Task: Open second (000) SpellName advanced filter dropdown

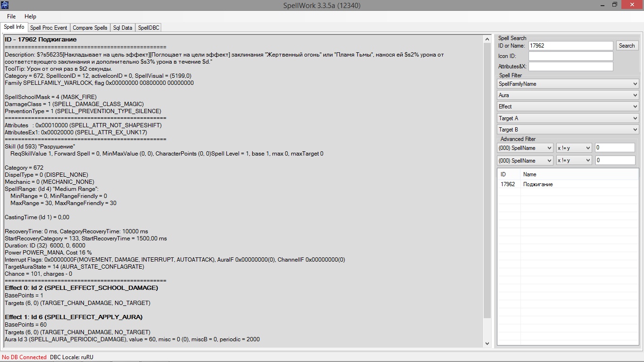Action: coord(525,161)
